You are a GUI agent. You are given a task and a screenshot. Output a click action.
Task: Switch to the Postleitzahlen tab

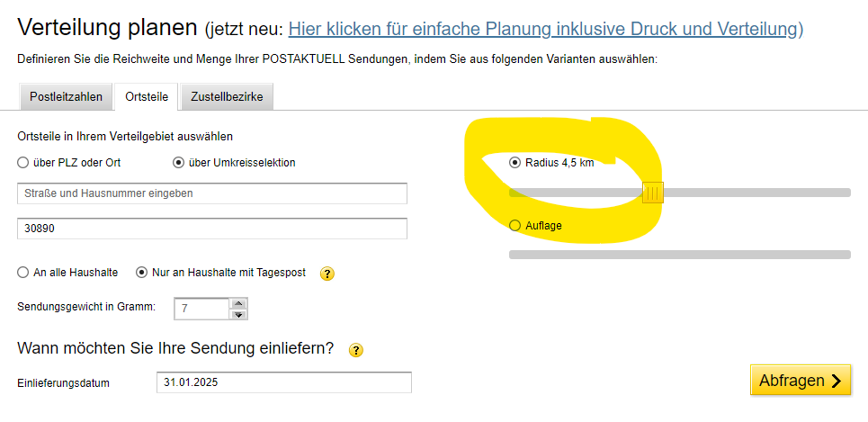(66, 97)
